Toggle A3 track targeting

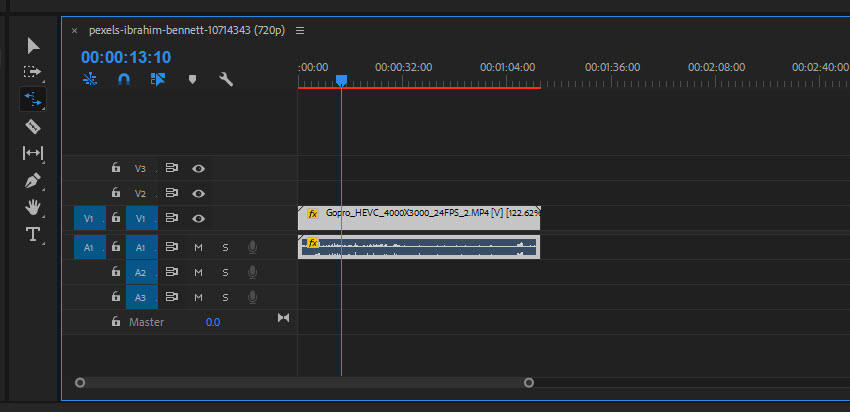click(142, 297)
